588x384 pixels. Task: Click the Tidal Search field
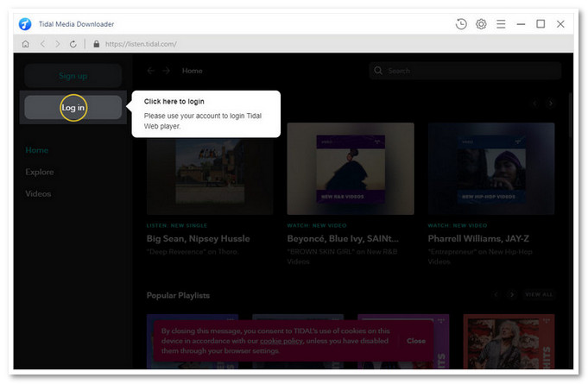pyautogui.click(x=465, y=71)
